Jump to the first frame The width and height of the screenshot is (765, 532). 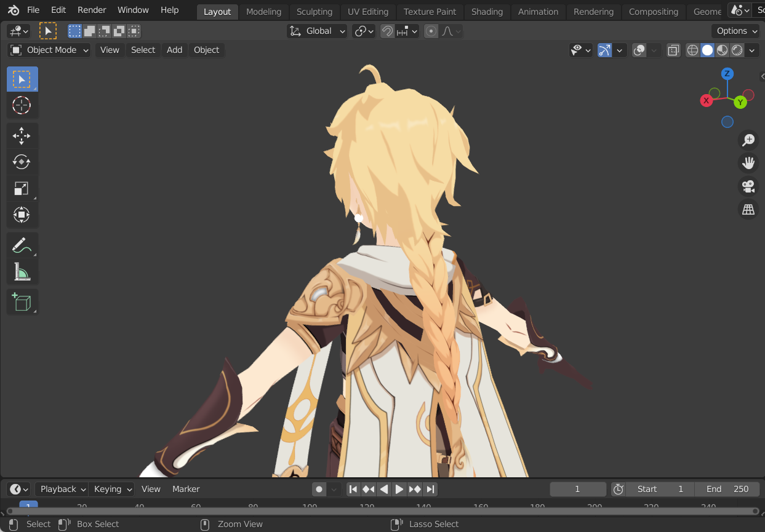click(353, 489)
